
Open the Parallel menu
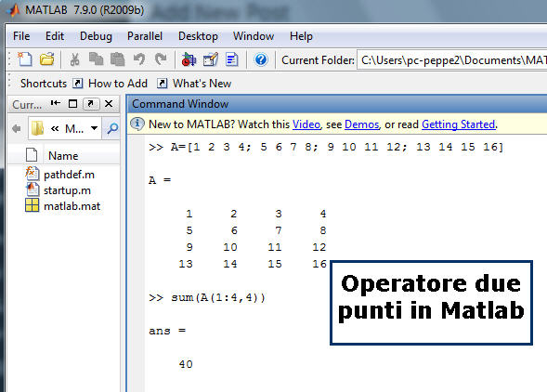pyautogui.click(x=145, y=36)
